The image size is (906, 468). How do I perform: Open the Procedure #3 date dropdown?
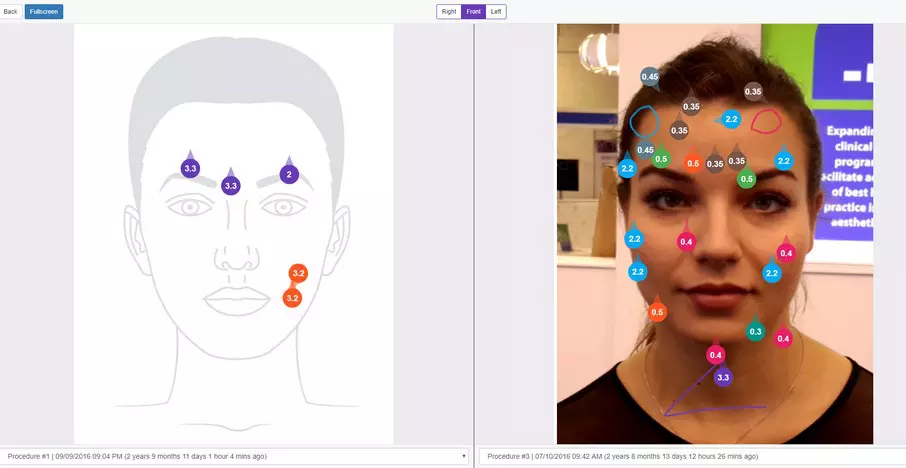[690, 456]
